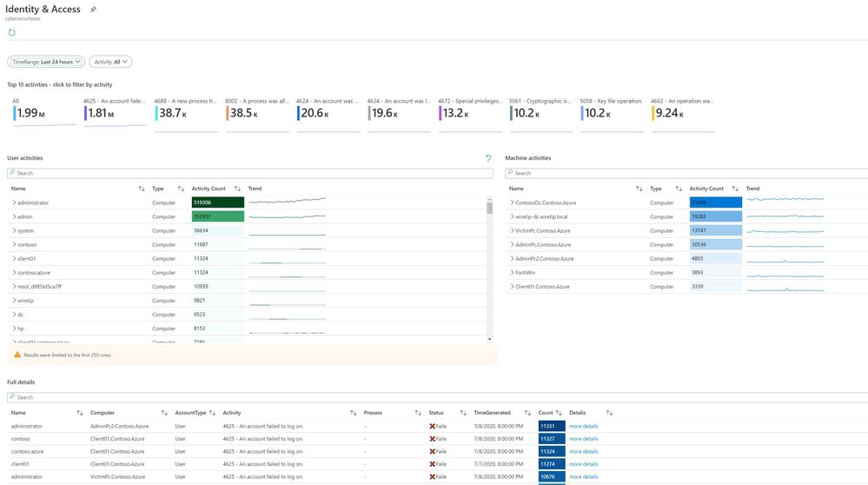Screen dimensions: 868x485
Task: Click the undo icon above User activities table
Action: click(488, 158)
